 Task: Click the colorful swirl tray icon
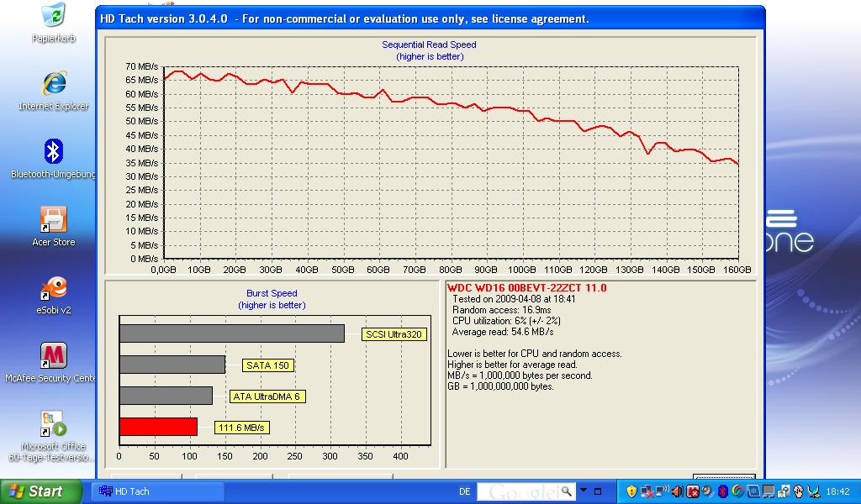click(737, 491)
